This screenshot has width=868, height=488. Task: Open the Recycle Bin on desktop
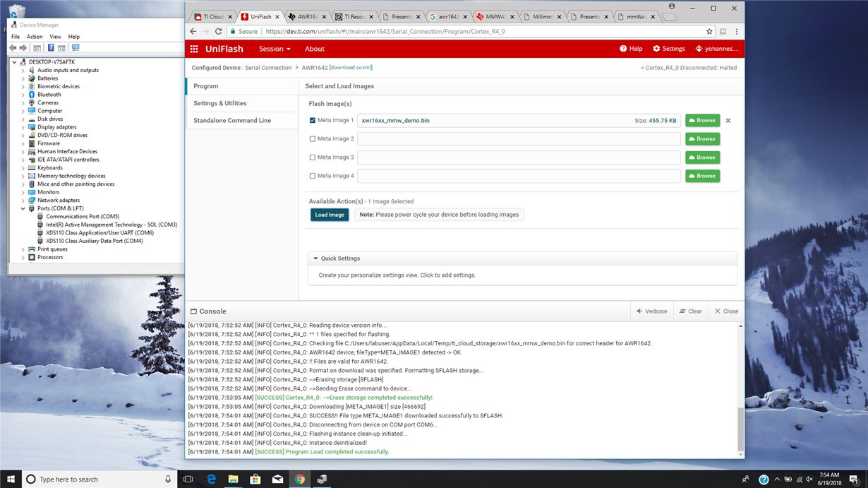pos(16,13)
